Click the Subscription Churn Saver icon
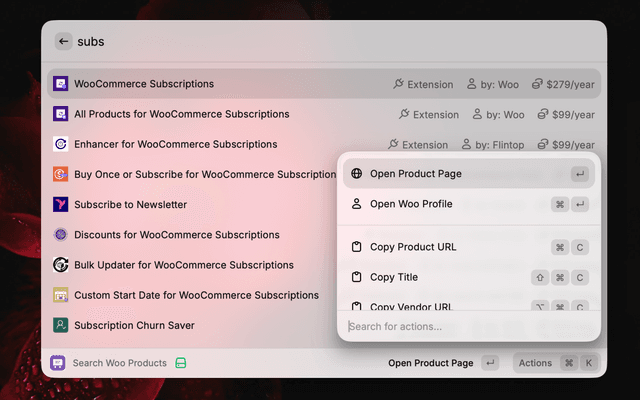 tap(60, 326)
